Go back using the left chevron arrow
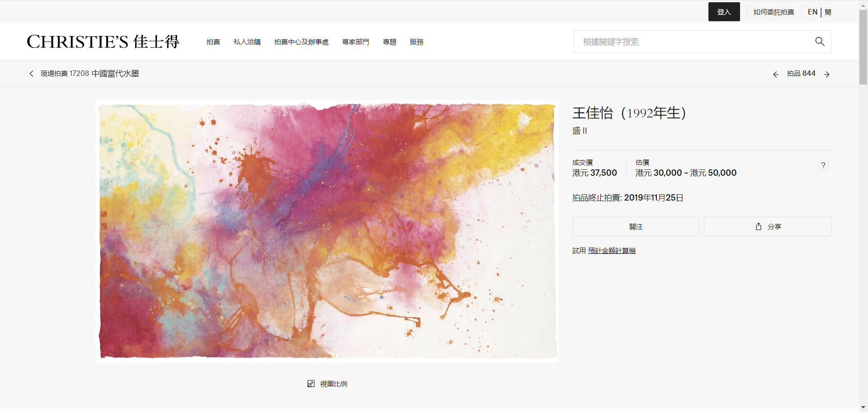Screen dimensions: 868x412 click(31, 73)
